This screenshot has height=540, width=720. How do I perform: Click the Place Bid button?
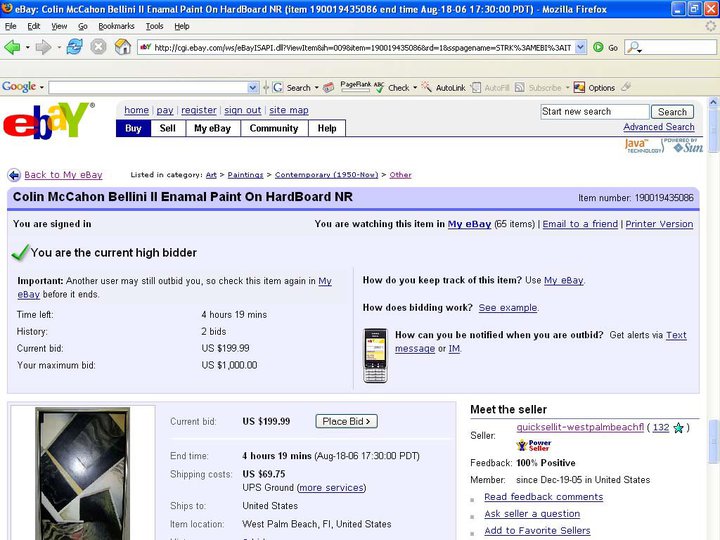pos(346,421)
